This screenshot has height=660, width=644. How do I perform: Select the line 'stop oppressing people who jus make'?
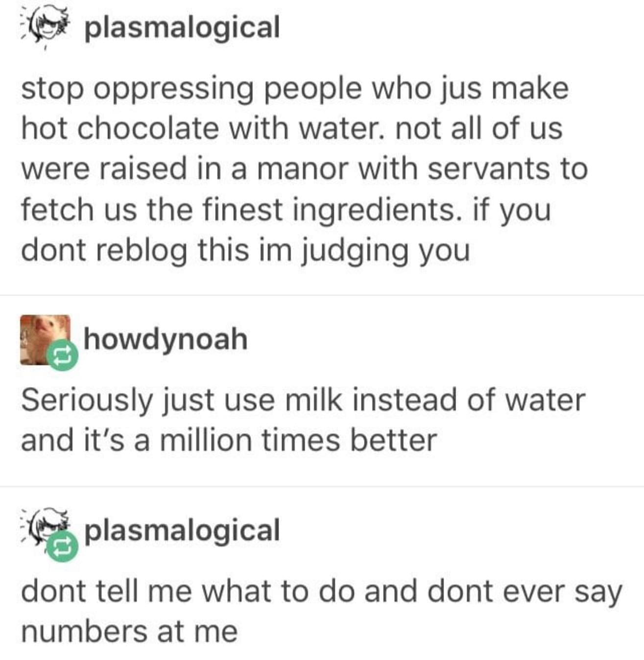(295, 90)
